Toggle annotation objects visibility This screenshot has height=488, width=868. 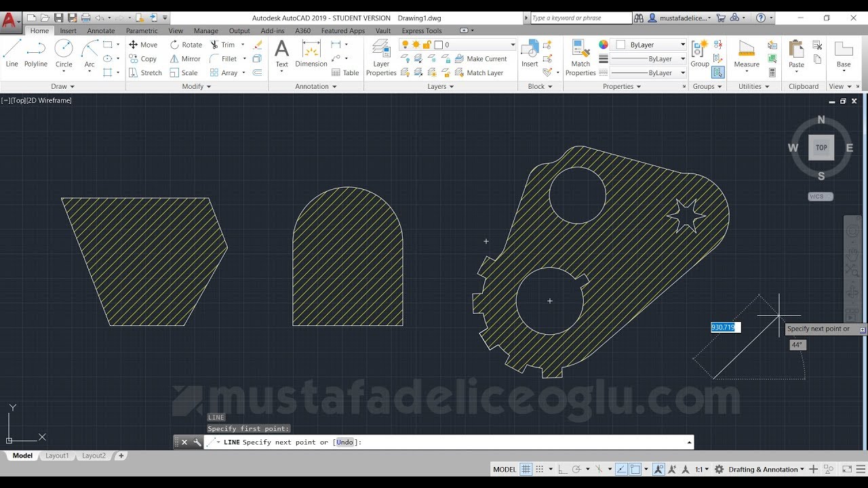tap(659, 469)
